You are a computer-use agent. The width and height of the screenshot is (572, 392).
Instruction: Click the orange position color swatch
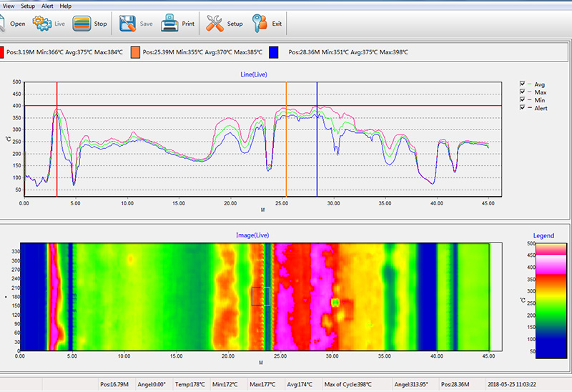pos(135,52)
